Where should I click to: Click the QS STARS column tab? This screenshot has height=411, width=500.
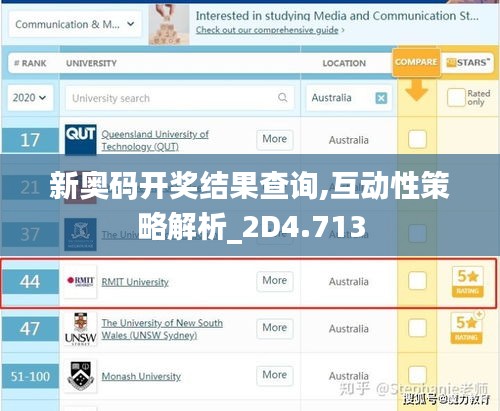pos(468,63)
